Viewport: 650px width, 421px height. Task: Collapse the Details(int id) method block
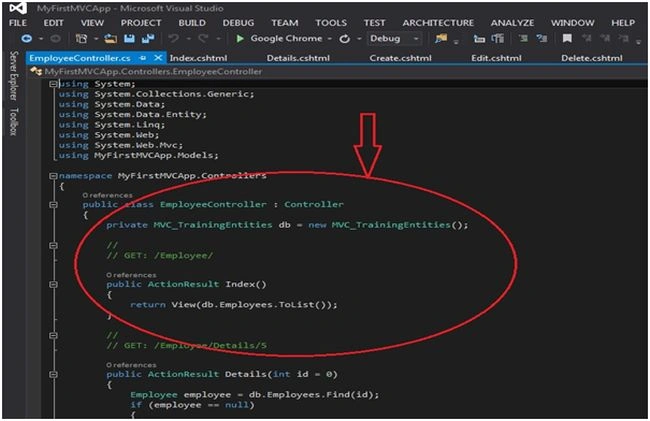[x=53, y=374]
